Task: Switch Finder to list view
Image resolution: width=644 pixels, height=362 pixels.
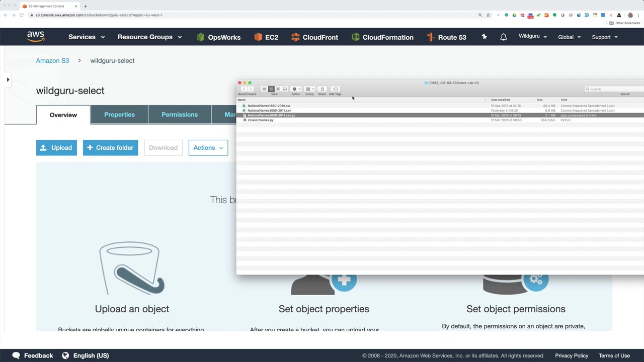Action: tap(271, 89)
